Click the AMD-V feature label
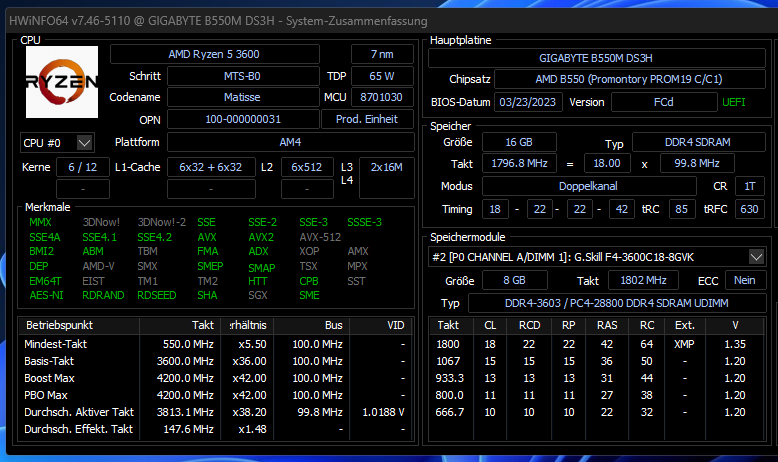Screen dimensions: 778x462 [x=98, y=266]
